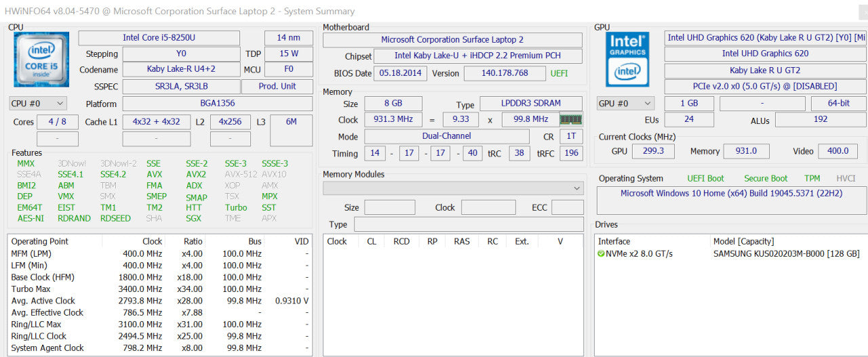The width and height of the screenshot is (868, 357).
Task: Click the 0.9310 V VID value
Action: [292, 301]
